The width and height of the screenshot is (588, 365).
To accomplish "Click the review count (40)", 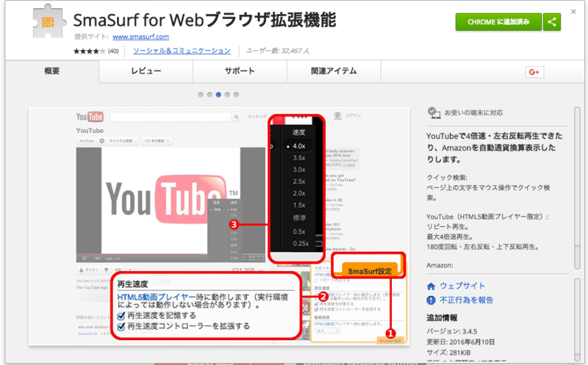I will [113, 51].
